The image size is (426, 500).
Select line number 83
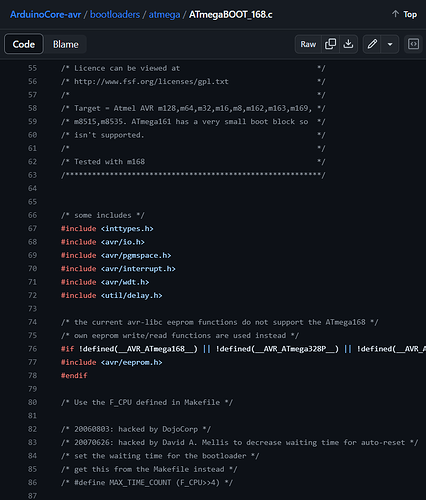[x=32, y=442]
